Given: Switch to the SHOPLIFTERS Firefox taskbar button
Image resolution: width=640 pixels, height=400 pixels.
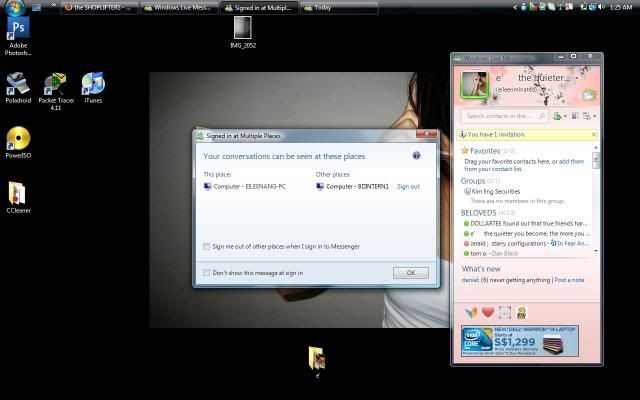Looking at the screenshot, I should (x=99, y=7).
